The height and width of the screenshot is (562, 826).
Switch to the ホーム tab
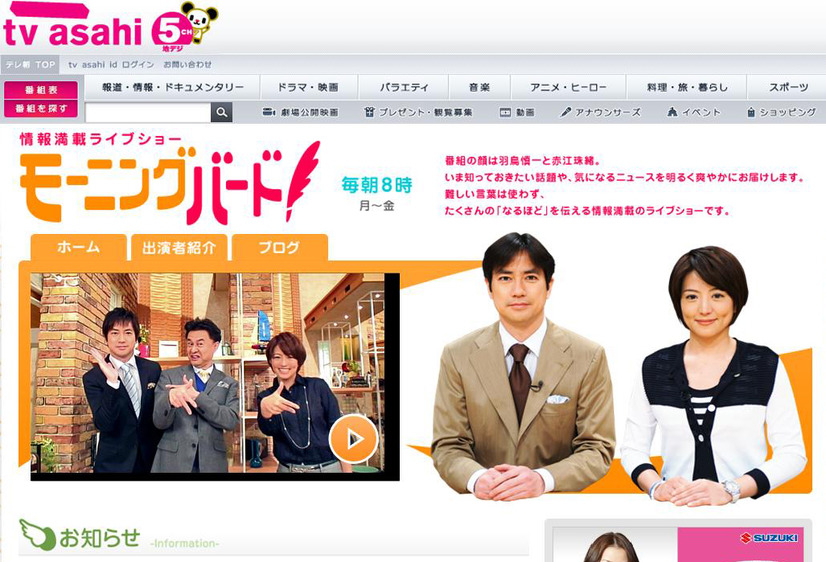tap(78, 248)
